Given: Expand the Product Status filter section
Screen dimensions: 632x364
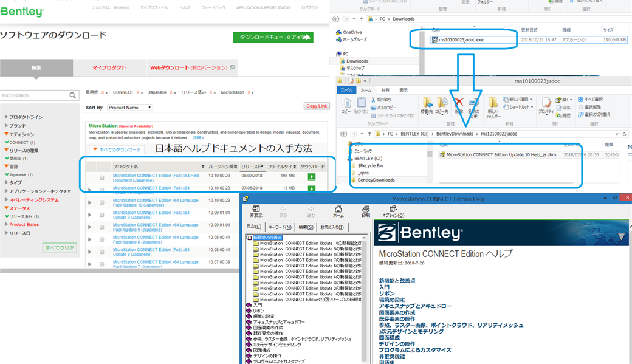Looking at the screenshot, I should tap(7, 224).
